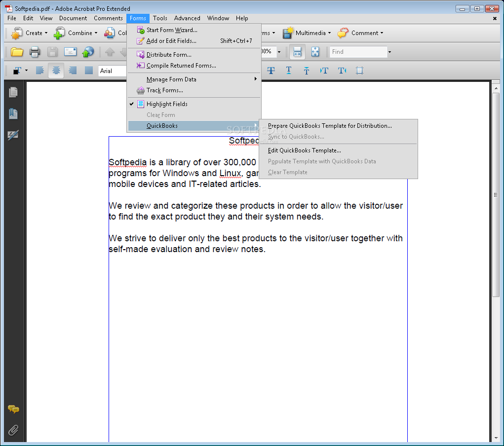Click the underline T icon

(x=289, y=71)
